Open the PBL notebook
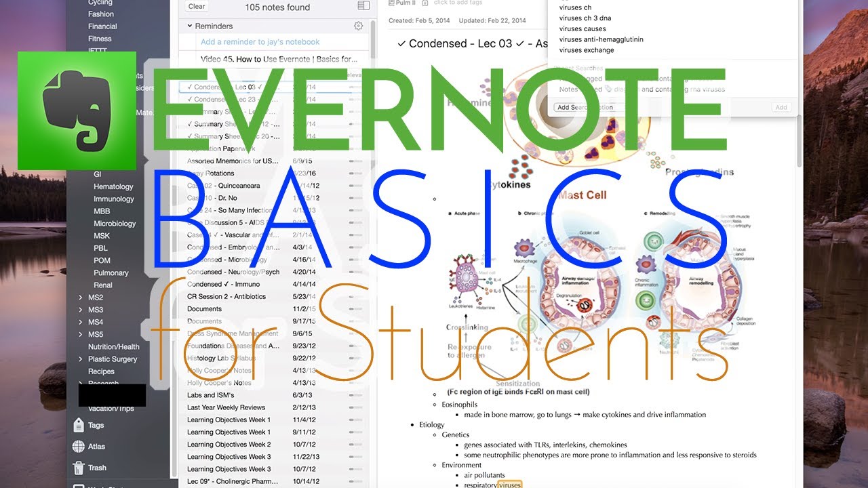Image resolution: width=868 pixels, height=488 pixels. (100, 248)
